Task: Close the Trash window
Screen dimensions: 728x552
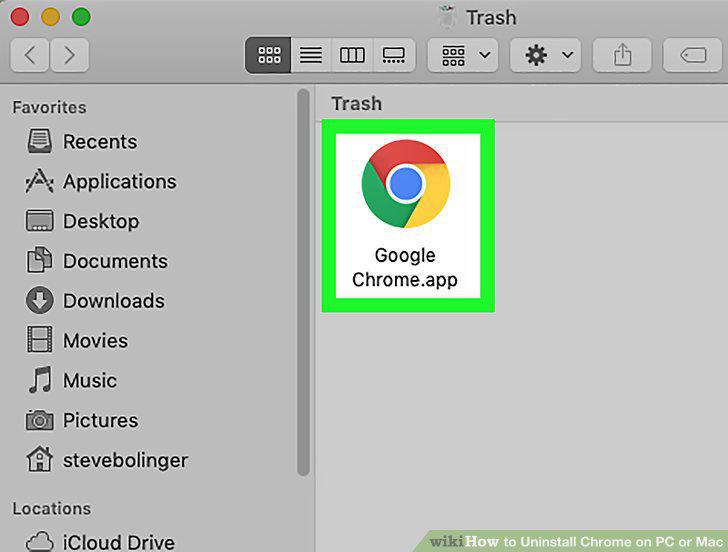Action: (x=20, y=17)
